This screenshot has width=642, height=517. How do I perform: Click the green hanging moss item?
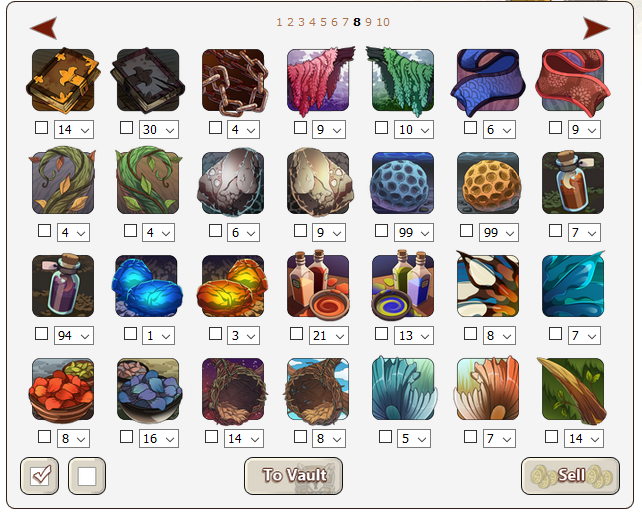point(401,81)
